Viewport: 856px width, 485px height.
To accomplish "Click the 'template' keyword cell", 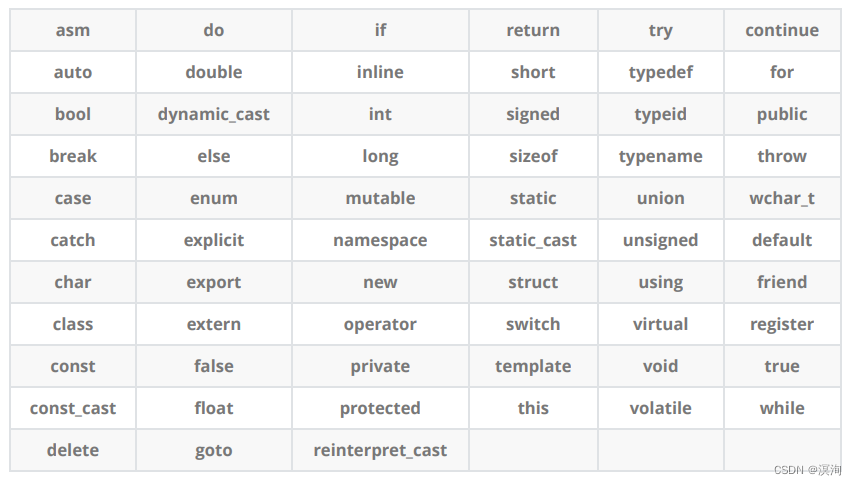I will [x=533, y=366].
